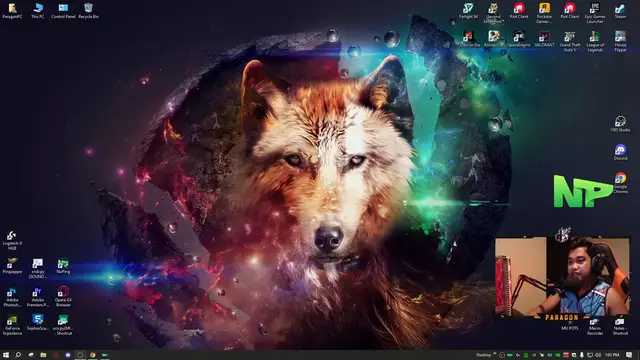Open the Logitech G HUB shortcut
640x360 pixels.
point(12,240)
